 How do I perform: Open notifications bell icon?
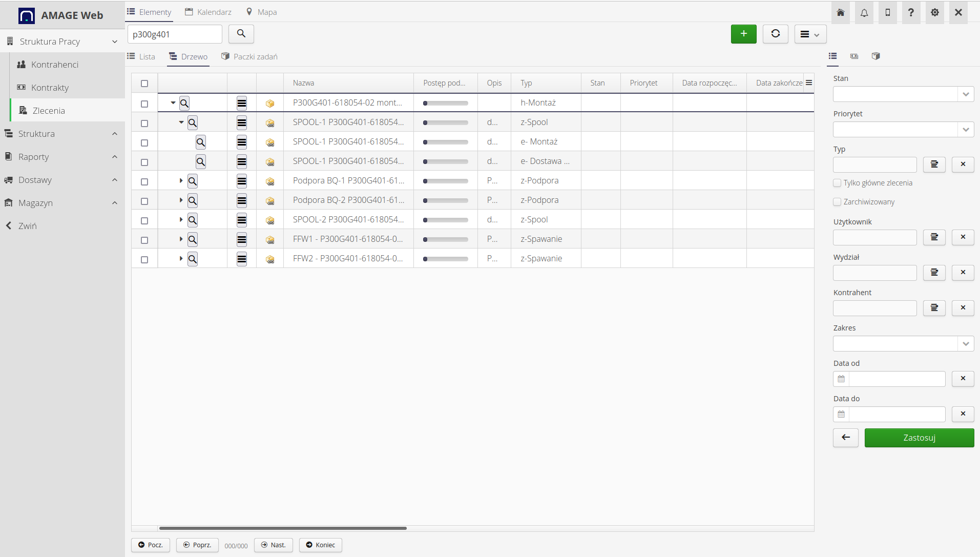coord(864,13)
